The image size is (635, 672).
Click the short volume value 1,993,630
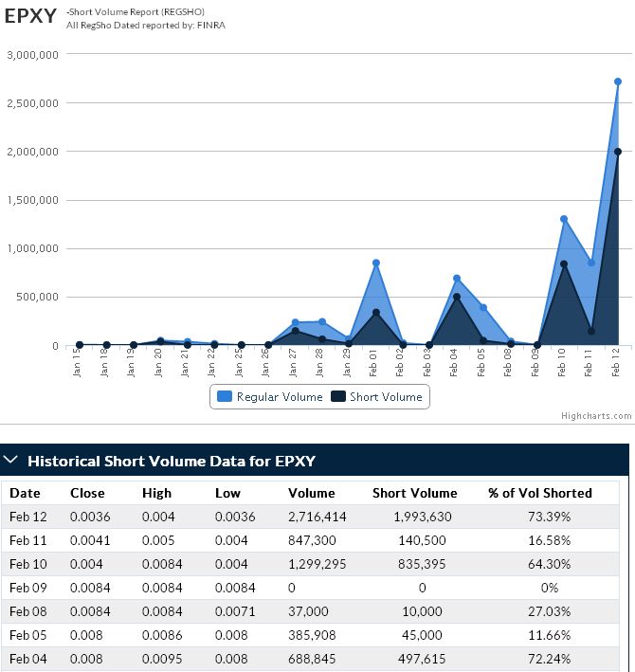coord(423,517)
